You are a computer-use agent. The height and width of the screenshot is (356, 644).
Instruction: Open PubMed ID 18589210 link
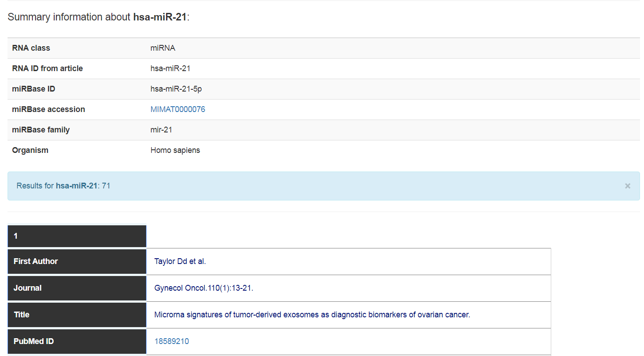pyautogui.click(x=171, y=341)
